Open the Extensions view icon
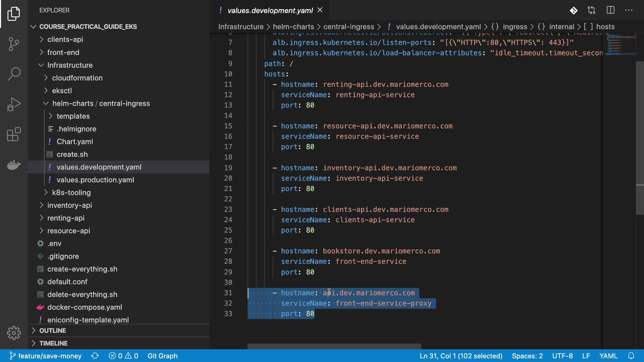The width and height of the screenshot is (644, 362). [14, 134]
